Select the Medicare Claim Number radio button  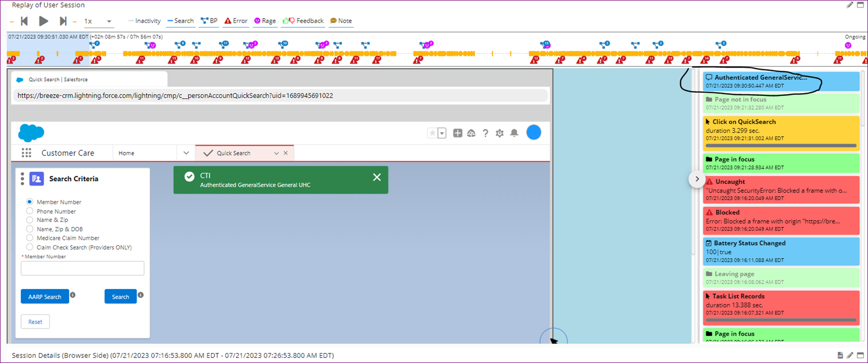[x=30, y=237]
